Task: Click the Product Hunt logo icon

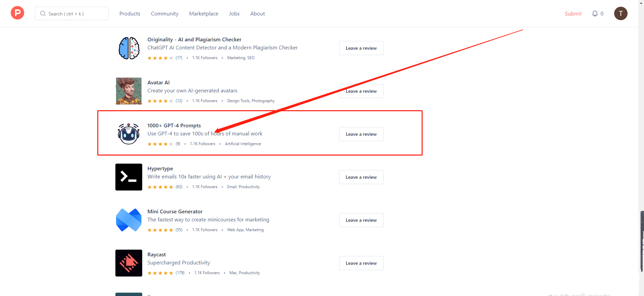Action: (x=17, y=13)
